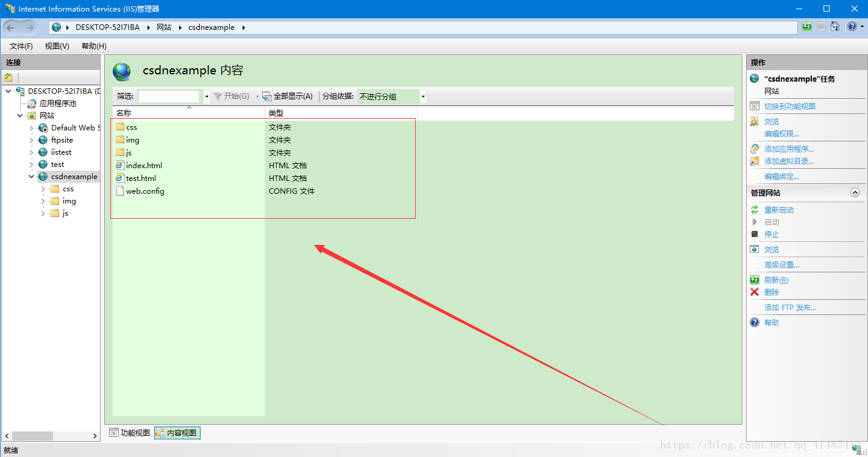Click 切换到功能视图 link
868x457 pixels.
click(790, 106)
